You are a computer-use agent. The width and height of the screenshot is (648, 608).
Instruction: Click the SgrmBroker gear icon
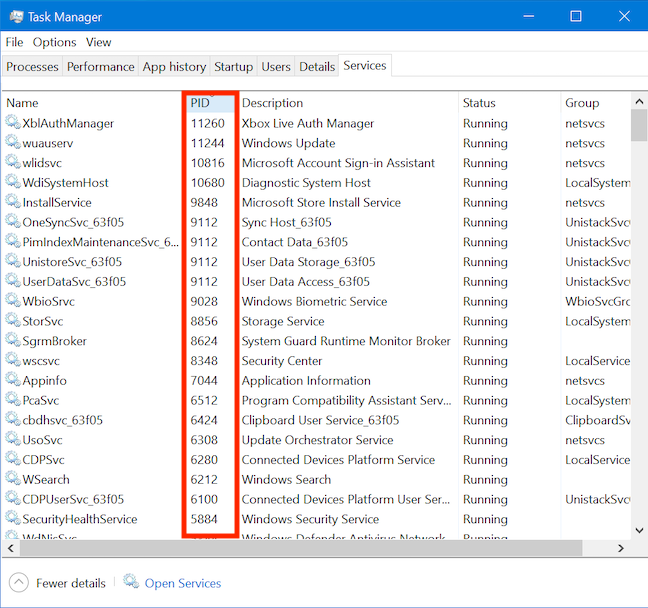click(x=13, y=340)
